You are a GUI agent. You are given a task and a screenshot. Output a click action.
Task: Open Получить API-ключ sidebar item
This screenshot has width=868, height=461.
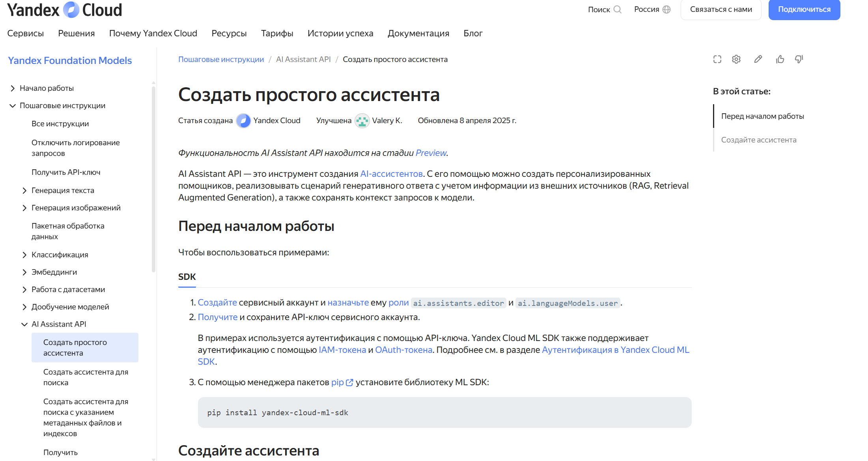66,172
